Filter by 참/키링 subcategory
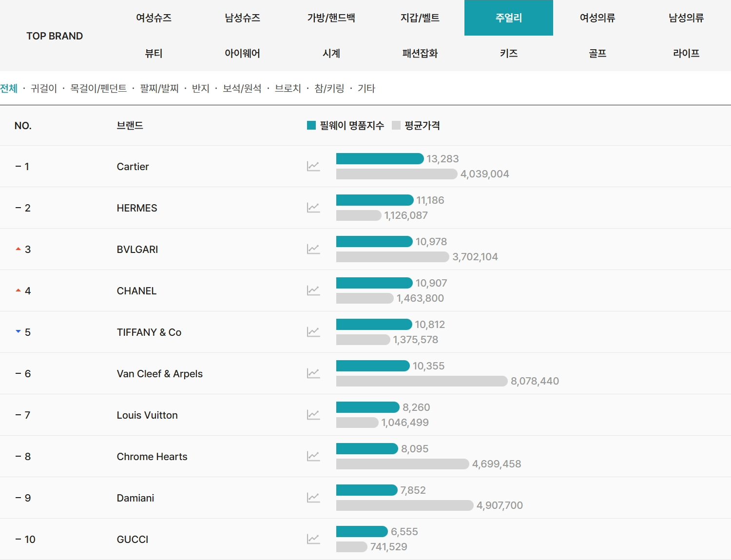Image resolution: width=731 pixels, height=560 pixels. point(329,88)
